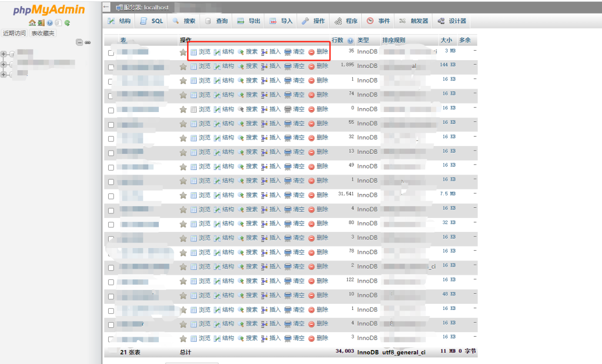
Task: Open the 程序 tab
Action: coord(346,21)
